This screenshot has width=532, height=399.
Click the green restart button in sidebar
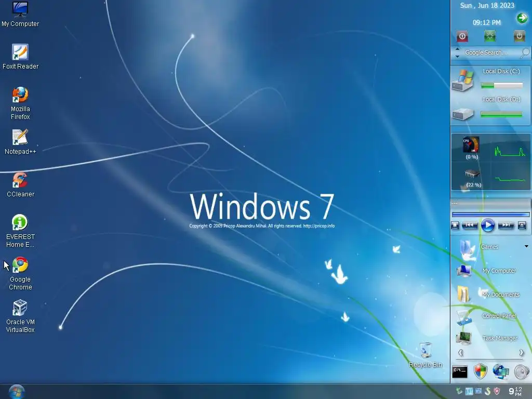click(489, 36)
